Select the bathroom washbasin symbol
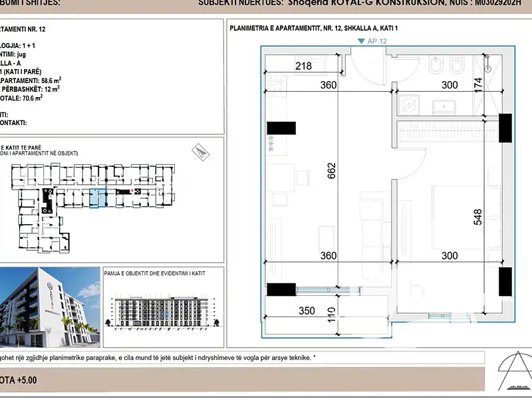Viewport: 532px width, 399px height. click(x=444, y=107)
